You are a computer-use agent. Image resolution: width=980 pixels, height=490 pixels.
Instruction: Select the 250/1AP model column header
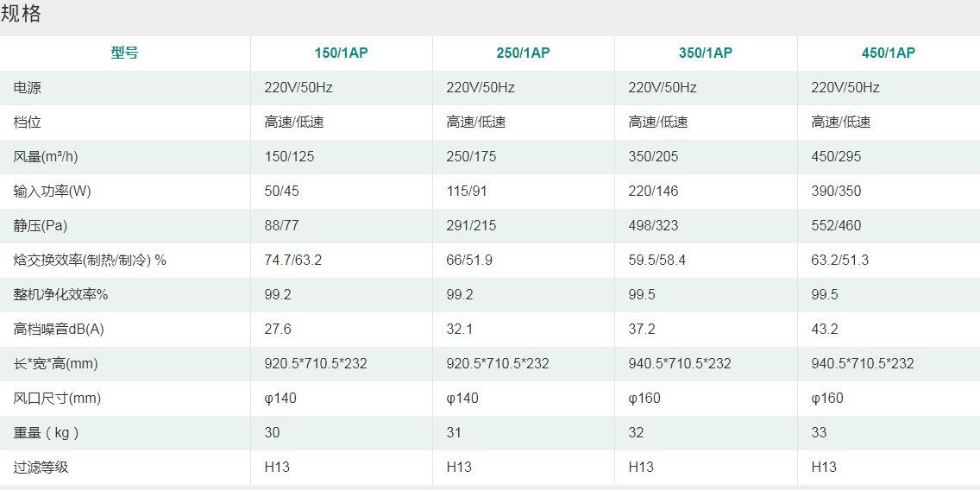tap(523, 53)
